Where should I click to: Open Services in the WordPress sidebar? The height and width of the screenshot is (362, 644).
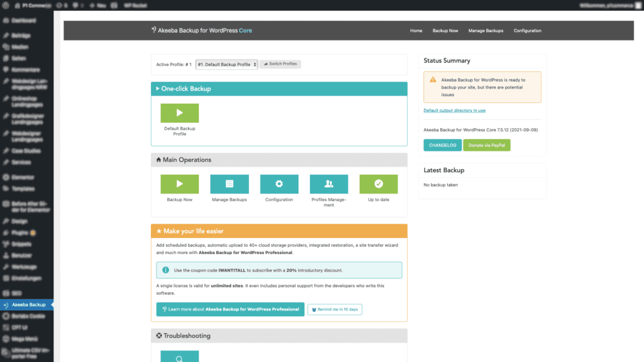[21, 163]
